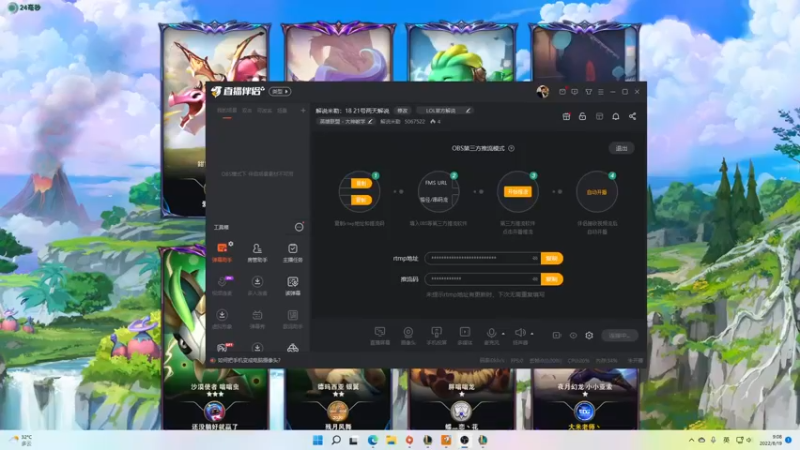Open File Explorer from taskbar
The height and width of the screenshot is (450, 800).
pos(391,440)
